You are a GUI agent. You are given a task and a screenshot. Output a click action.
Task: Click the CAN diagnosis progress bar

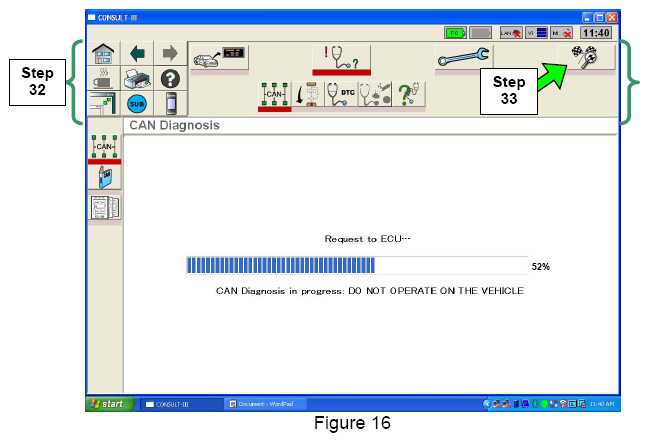click(357, 266)
